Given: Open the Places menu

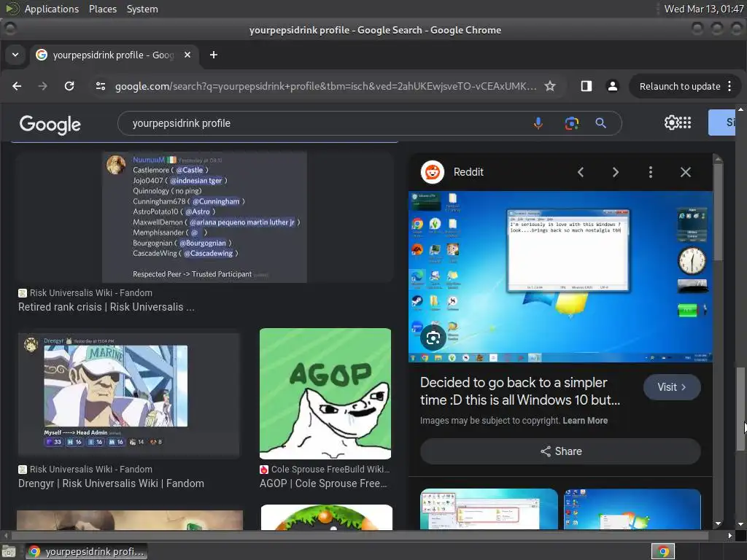Looking at the screenshot, I should [x=102, y=9].
